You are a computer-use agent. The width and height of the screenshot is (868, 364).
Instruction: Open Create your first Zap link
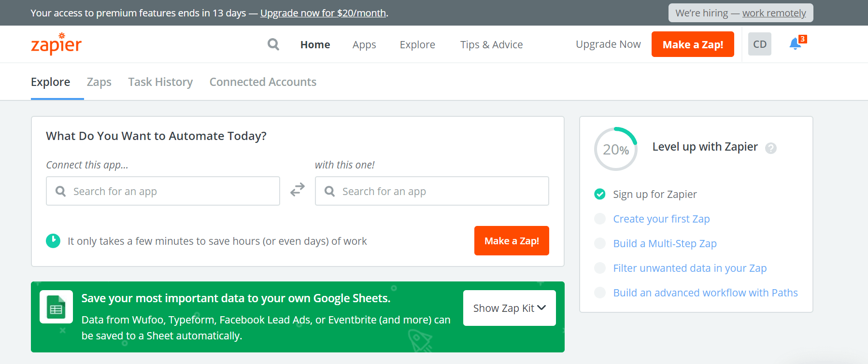[661, 219]
